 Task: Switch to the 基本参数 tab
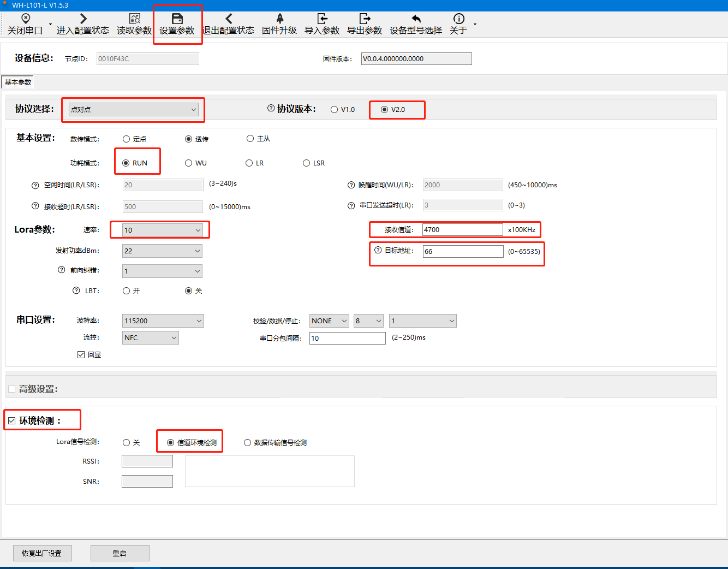tap(18, 82)
